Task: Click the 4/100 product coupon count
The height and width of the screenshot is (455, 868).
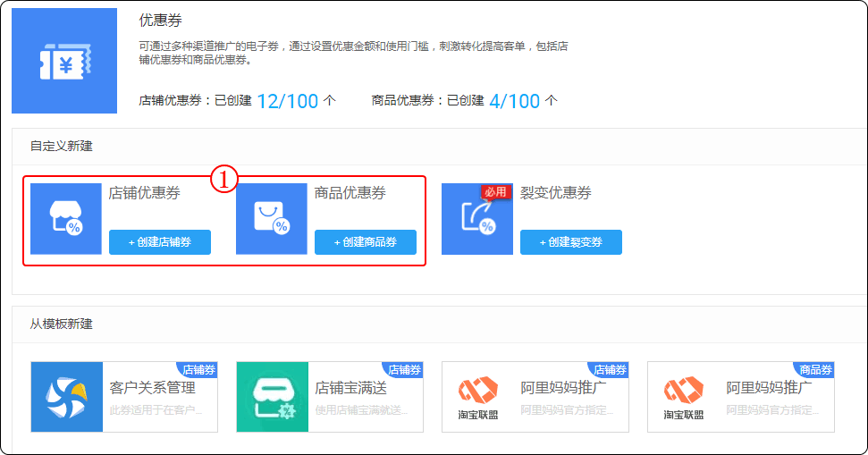Action: coord(514,101)
